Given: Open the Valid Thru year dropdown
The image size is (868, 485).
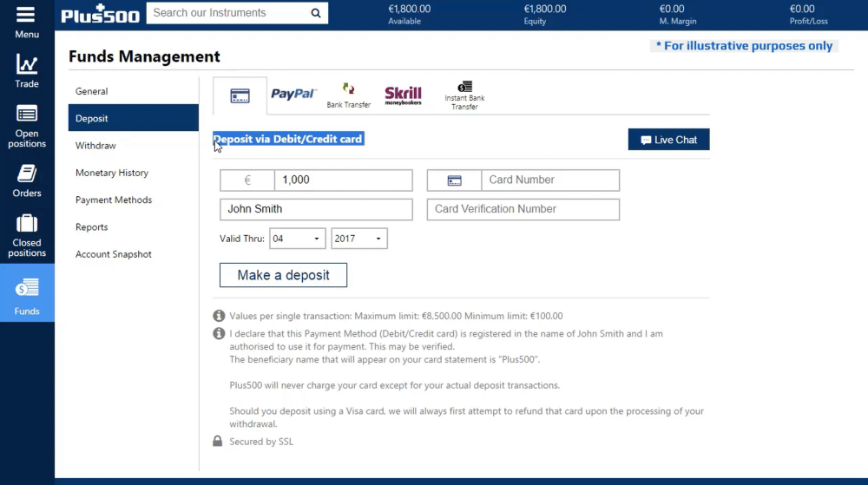Looking at the screenshot, I should 359,239.
